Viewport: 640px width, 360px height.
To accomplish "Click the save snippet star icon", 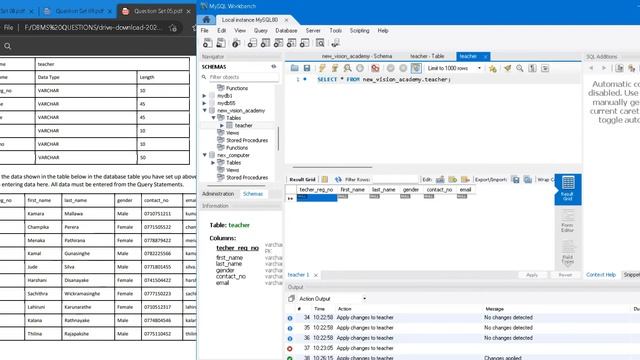I will coord(493,68).
